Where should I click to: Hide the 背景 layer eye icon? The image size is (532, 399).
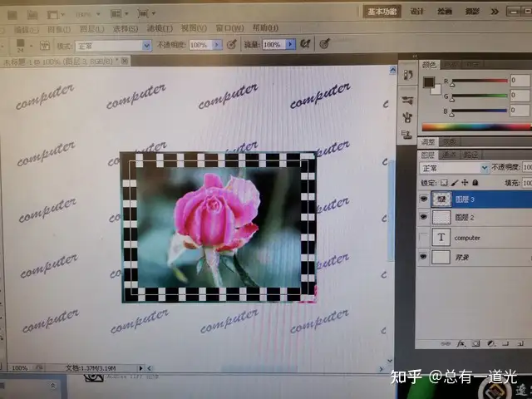point(423,257)
